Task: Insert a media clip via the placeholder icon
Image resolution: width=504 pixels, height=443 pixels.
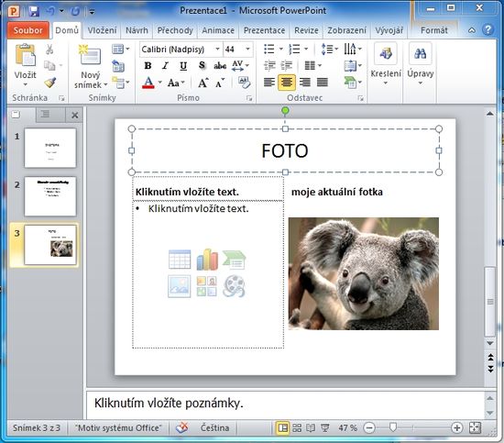Action: 234,286
